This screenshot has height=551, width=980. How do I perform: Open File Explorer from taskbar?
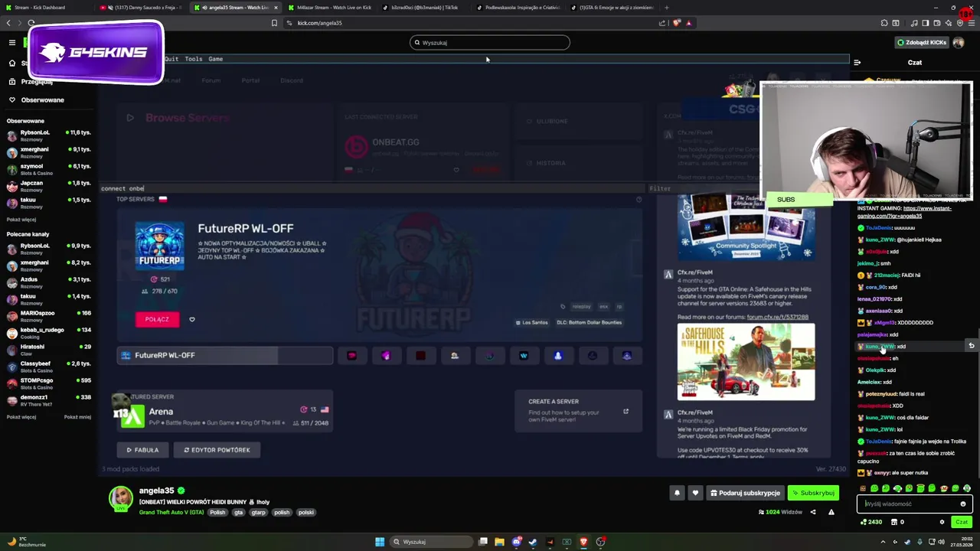tap(499, 542)
